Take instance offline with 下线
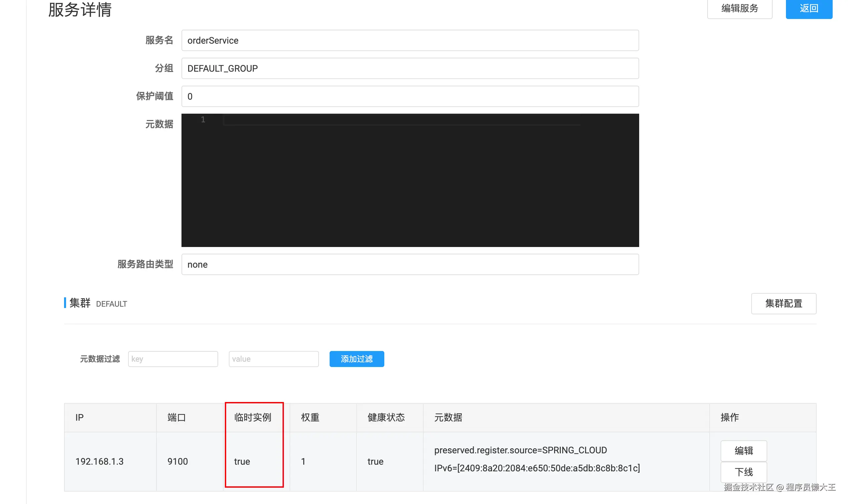Image resolution: width=848 pixels, height=504 pixels. [743, 471]
